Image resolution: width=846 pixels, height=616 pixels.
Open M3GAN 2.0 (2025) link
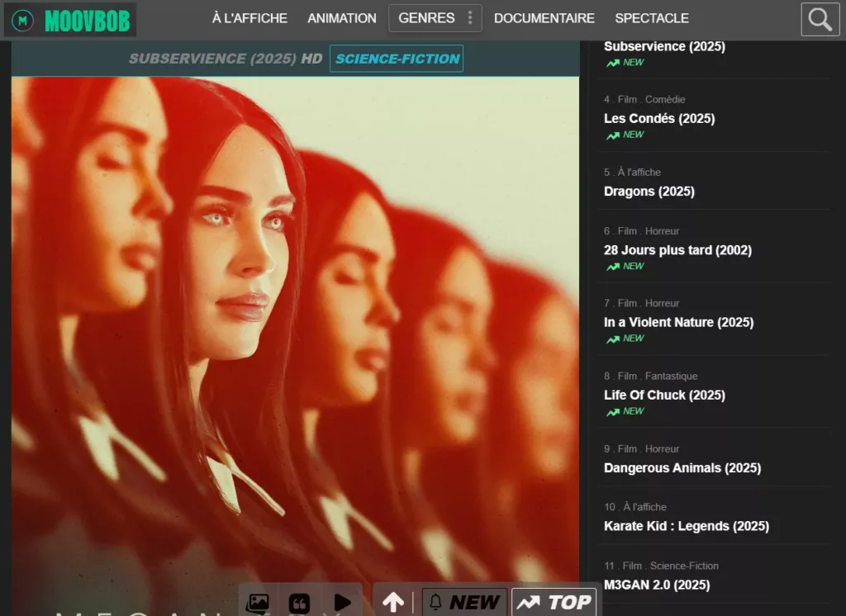657,585
